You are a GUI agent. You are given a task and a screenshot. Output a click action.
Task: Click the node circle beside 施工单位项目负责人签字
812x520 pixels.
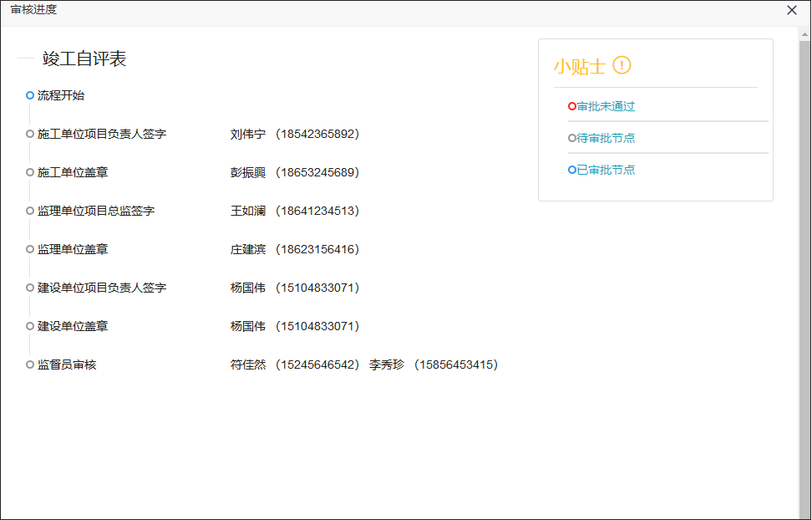click(x=30, y=134)
